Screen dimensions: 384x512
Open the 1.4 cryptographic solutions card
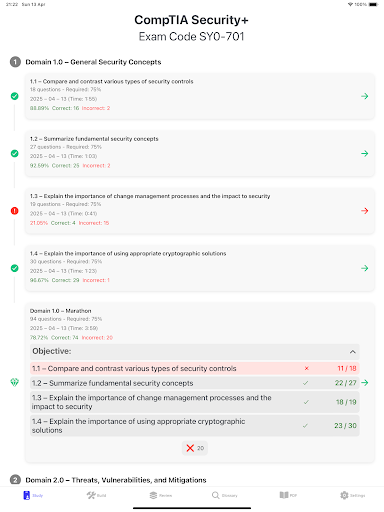[200, 268]
